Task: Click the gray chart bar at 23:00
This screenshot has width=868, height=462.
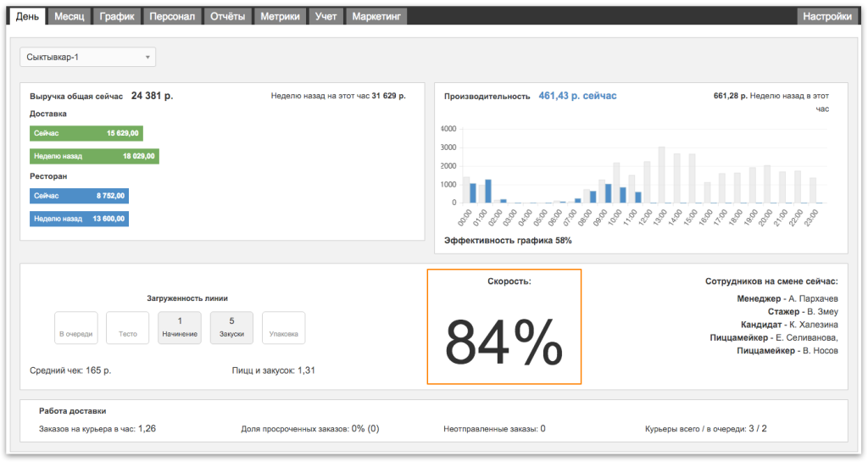Action: (813, 191)
